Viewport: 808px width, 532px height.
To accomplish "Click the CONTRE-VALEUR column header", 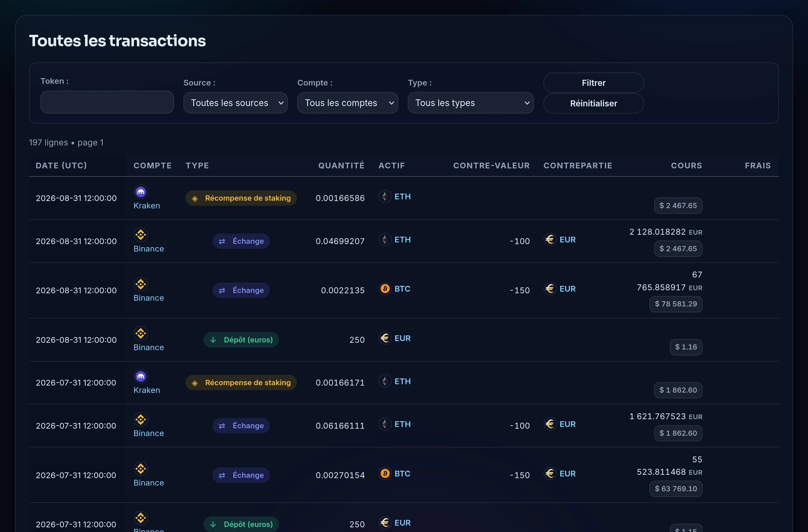I will click(x=491, y=166).
